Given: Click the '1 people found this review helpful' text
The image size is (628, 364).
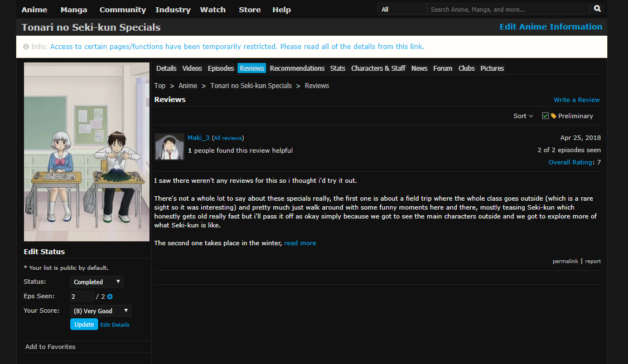Looking at the screenshot, I should click(240, 151).
